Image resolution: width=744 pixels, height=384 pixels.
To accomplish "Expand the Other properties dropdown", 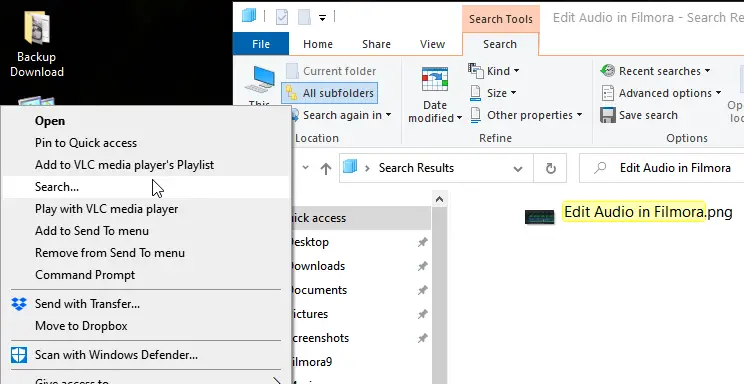I will point(579,115).
